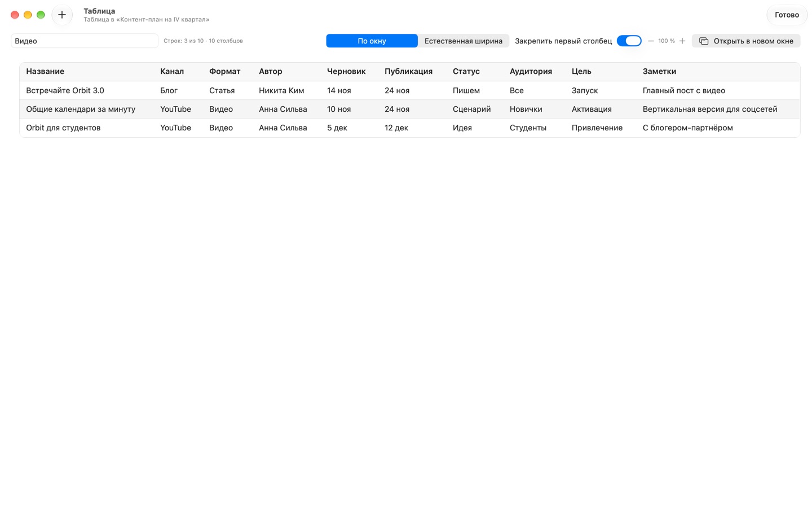Switch to Естественная ширина mode
The height and width of the screenshot is (508, 812).
click(x=464, y=41)
